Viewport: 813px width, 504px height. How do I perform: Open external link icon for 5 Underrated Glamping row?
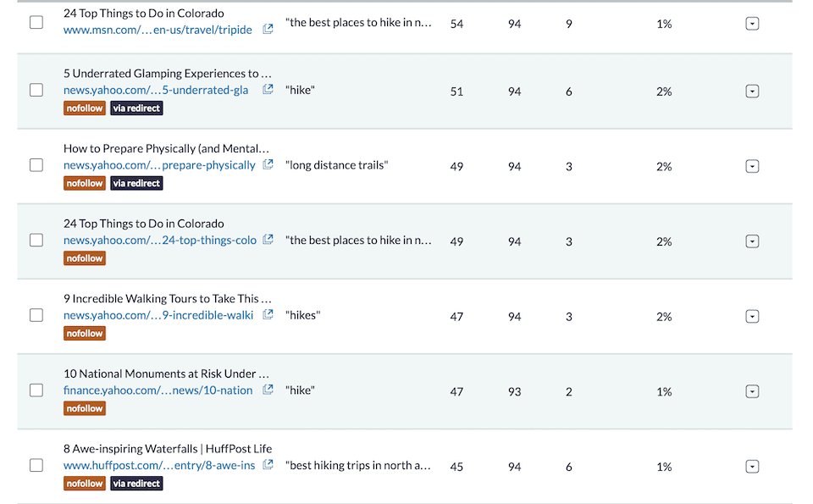point(268,90)
